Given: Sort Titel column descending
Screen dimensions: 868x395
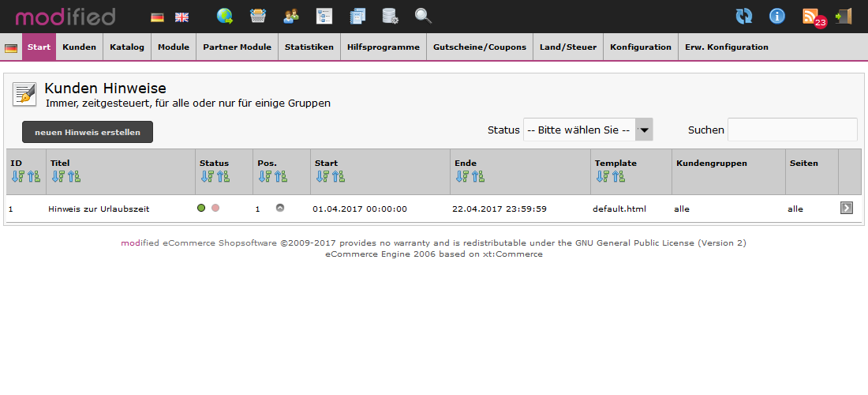Looking at the screenshot, I should point(58,177).
